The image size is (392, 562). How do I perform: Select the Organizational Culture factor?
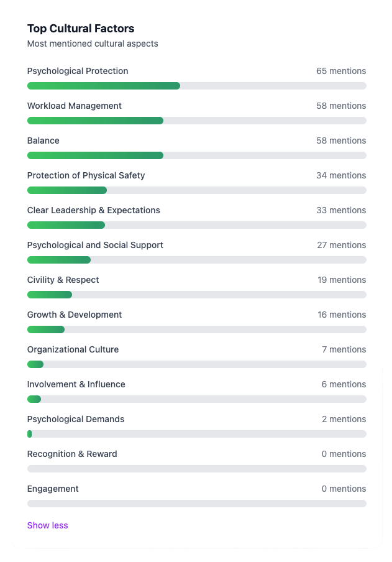coord(73,349)
